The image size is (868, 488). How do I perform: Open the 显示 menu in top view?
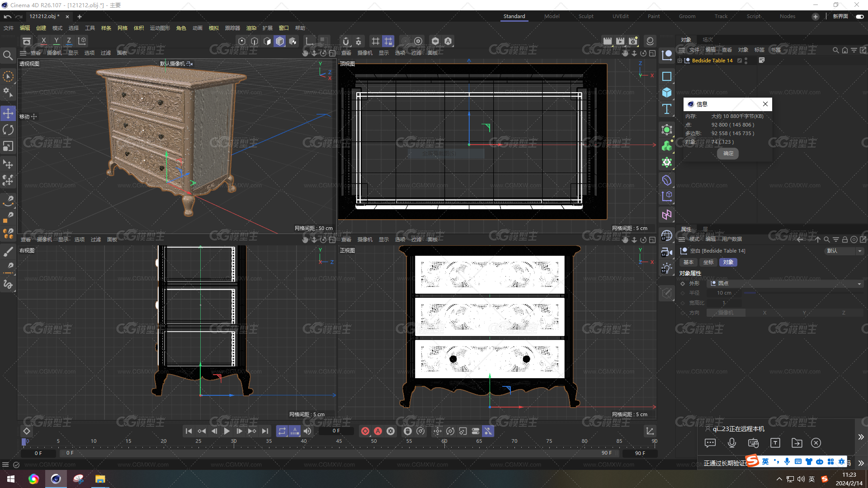pos(384,53)
